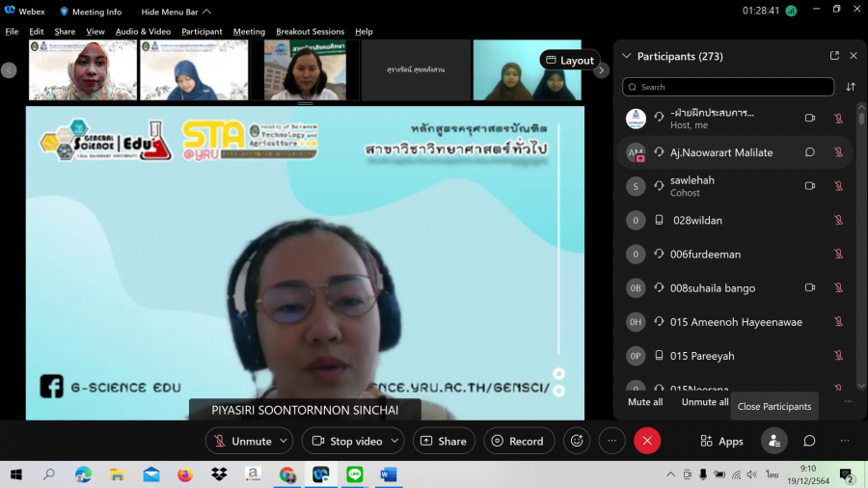Open the Audio & Video menu
The height and width of the screenshot is (488, 868).
click(143, 32)
